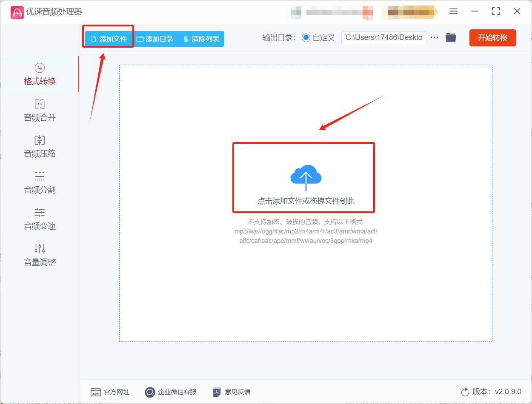Select the 音频变速 speed change tool
532x404 pixels.
click(39, 219)
